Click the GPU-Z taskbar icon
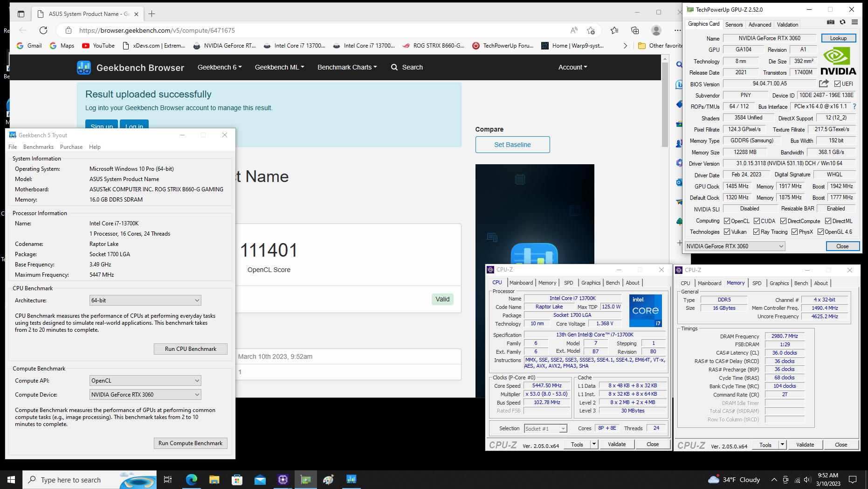The width and height of the screenshot is (868, 489). [306, 479]
